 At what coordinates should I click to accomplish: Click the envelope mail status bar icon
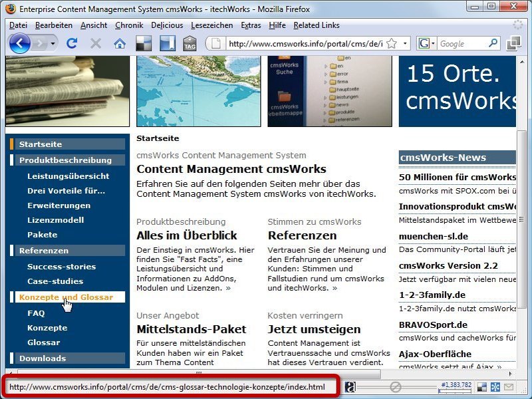click(509, 387)
